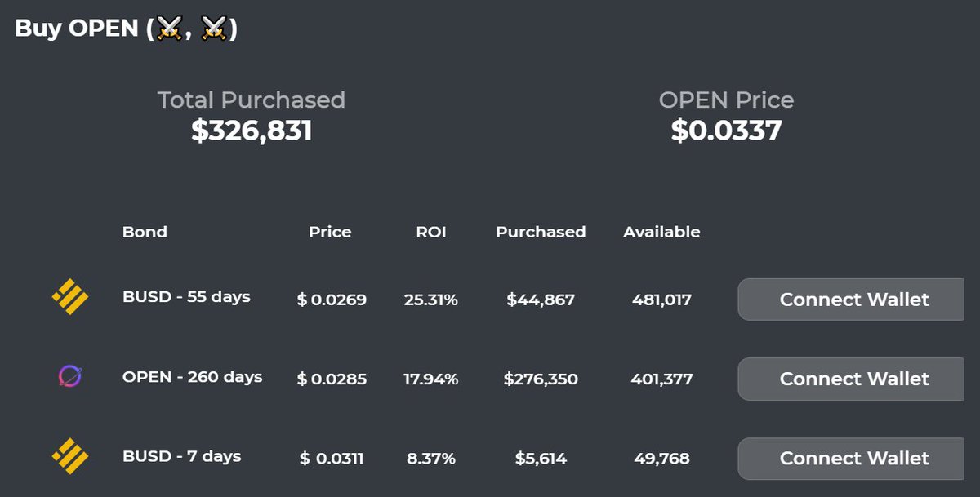This screenshot has height=497, width=980.
Task: Connect Wallet for the OPEN 260 days bond
Action: click(x=851, y=379)
